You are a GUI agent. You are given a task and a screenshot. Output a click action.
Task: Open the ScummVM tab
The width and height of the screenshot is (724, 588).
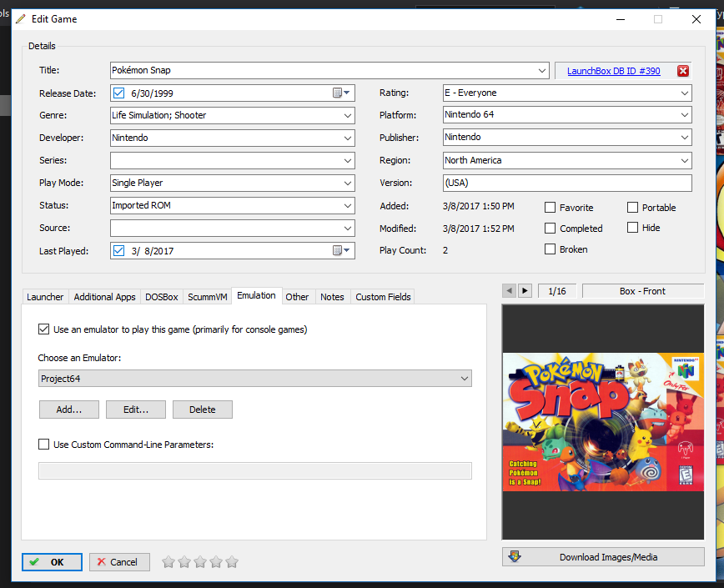tap(208, 297)
